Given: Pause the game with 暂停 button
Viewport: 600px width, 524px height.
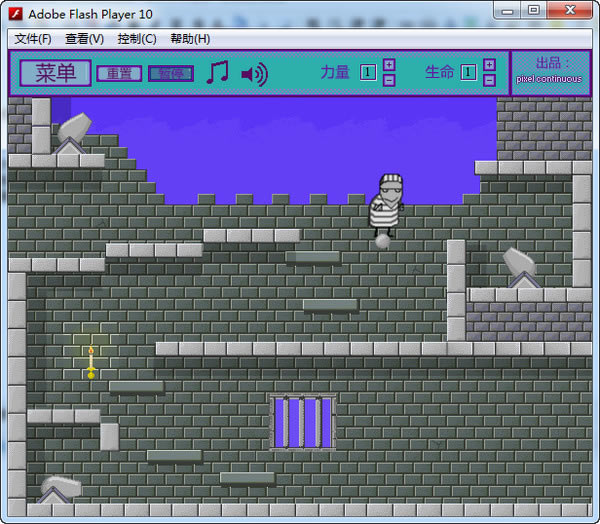Looking at the screenshot, I should coord(170,73).
